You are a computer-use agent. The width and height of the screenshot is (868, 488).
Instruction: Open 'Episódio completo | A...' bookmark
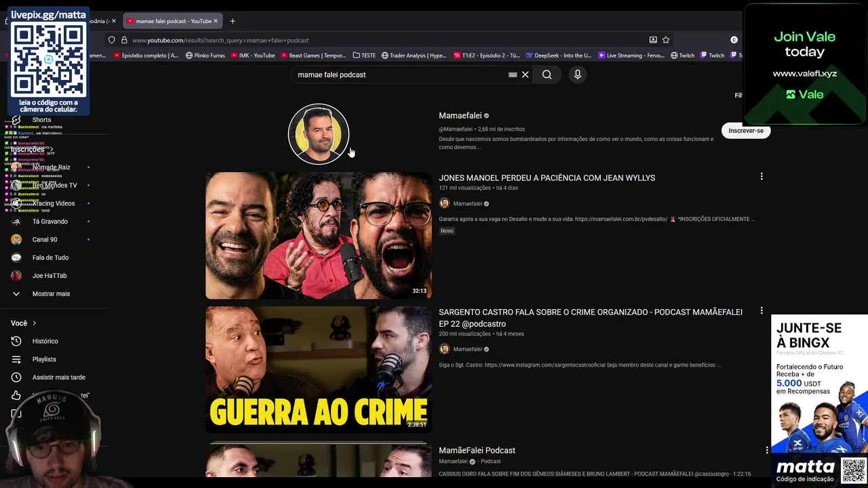[x=146, y=56]
